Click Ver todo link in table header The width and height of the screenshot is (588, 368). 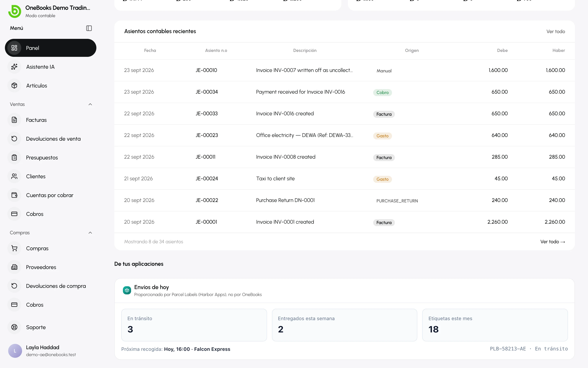pos(556,31)
